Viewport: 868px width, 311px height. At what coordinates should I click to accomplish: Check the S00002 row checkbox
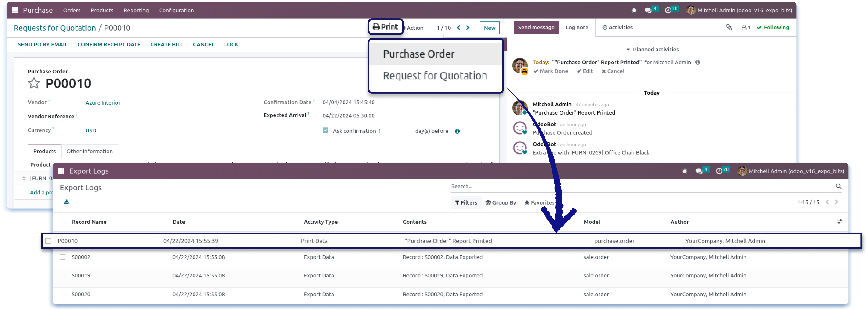pyautogui.click(x=63, y=257)
